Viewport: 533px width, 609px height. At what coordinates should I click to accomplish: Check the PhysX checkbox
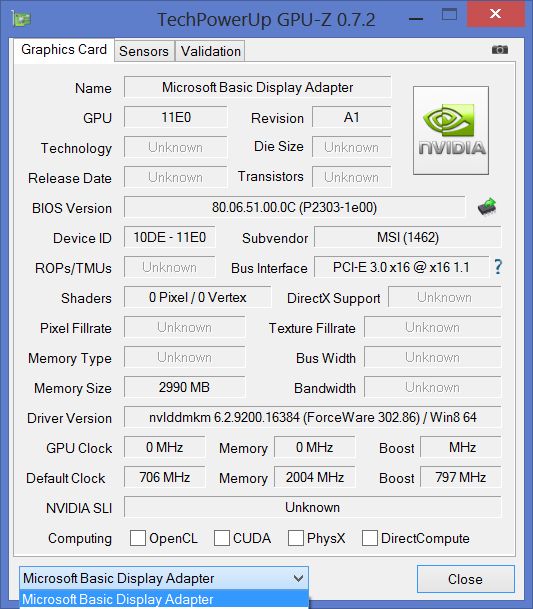296,538
